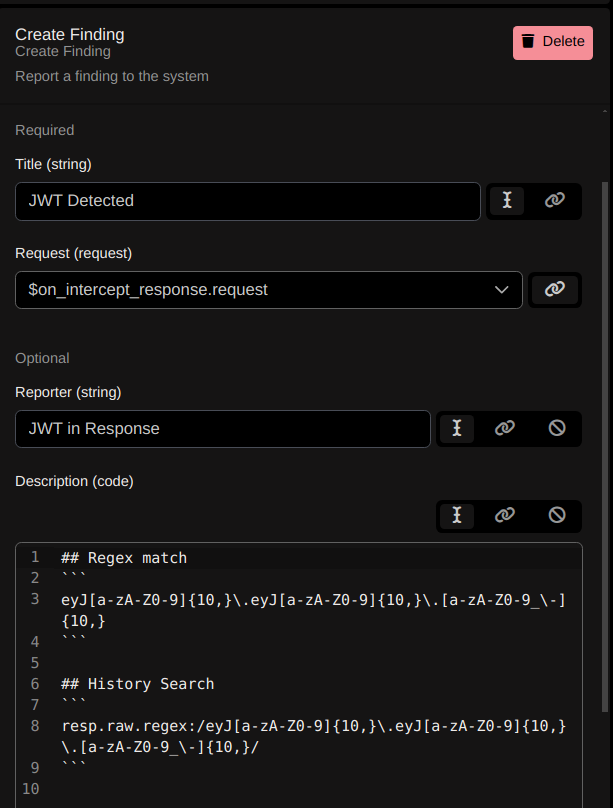Click the 'Optional' section label

pos(42,359)
